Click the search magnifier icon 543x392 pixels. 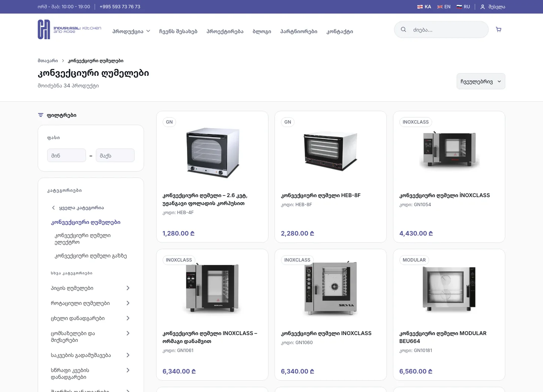point(403,29)
